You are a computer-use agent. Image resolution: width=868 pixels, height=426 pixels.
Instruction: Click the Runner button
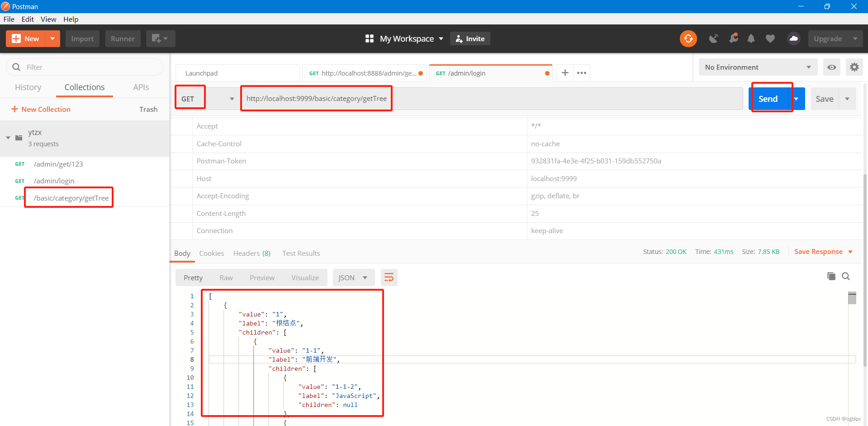coord(123,39)
